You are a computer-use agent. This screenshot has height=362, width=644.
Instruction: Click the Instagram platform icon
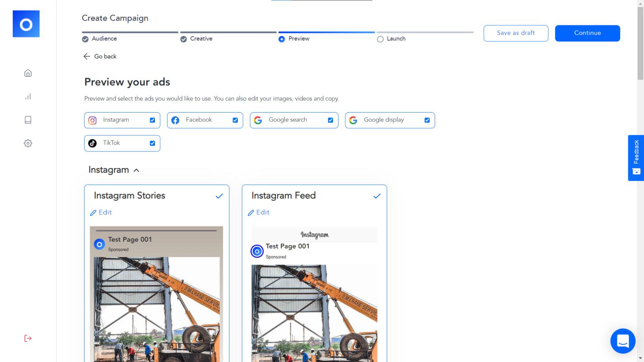click(93, 120)
